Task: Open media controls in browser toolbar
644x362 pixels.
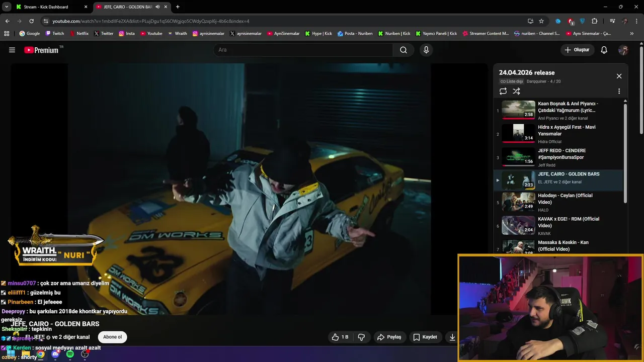Action: click(612, 21)
